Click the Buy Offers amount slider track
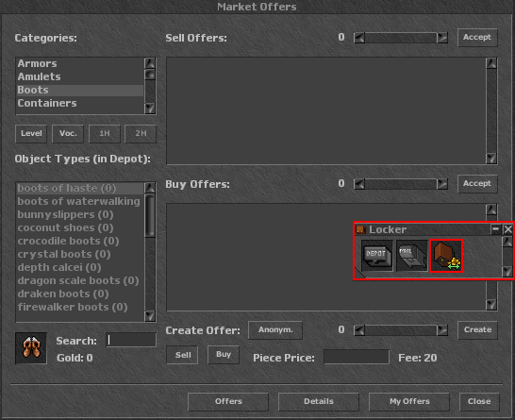 (x=401, y=184)
